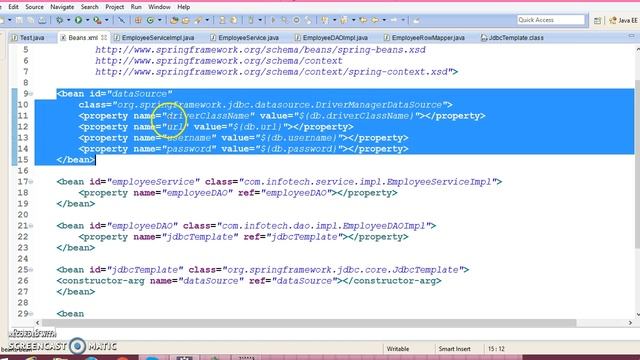Click the New Java Class green icon

coord(150,20)
